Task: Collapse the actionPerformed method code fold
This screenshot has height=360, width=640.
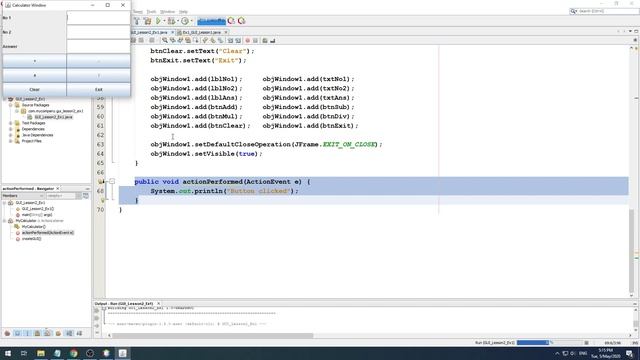Action: [x=112, y=181]
